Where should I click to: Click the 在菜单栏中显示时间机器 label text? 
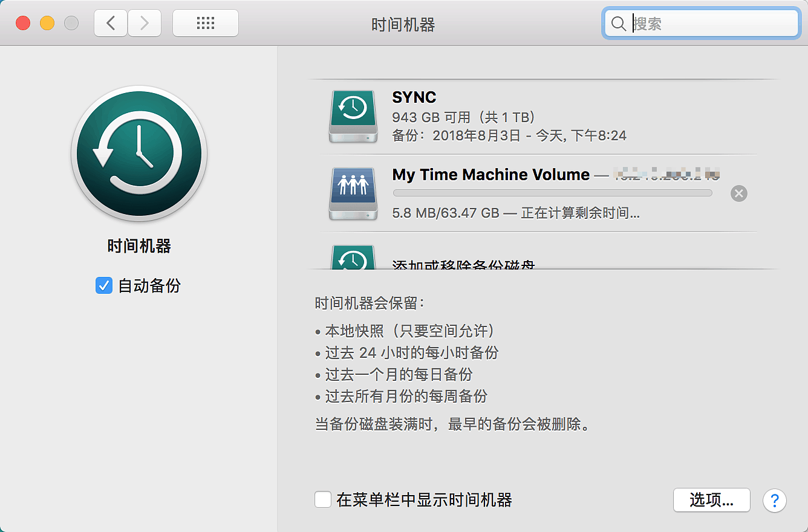pos(425,500)
